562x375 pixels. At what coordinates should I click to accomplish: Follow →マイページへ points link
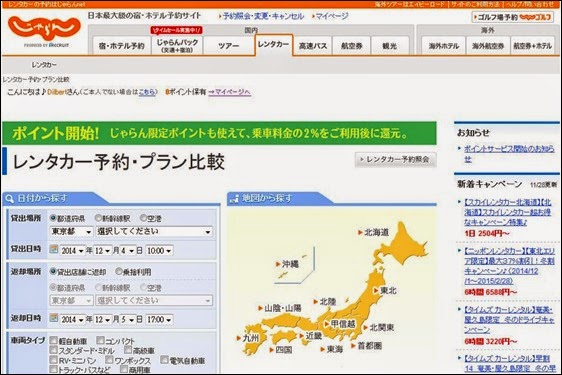(x=229, y=92)
